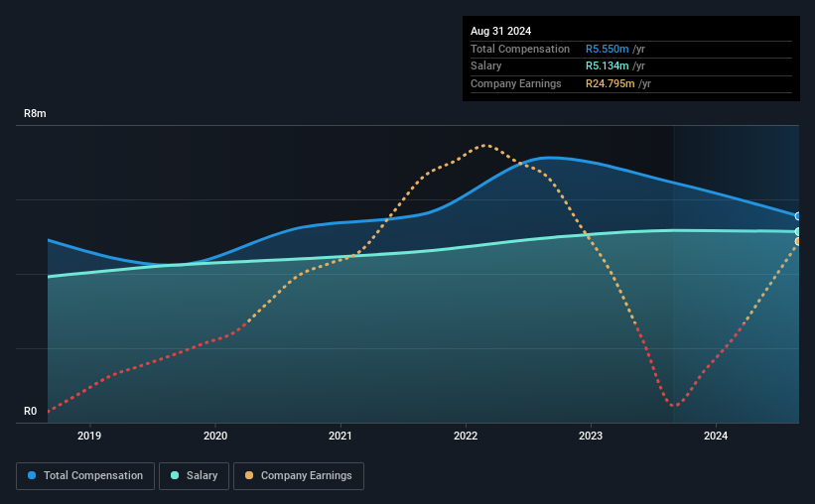Click the orange Company Earnings legend dot

tap(249, 475)
